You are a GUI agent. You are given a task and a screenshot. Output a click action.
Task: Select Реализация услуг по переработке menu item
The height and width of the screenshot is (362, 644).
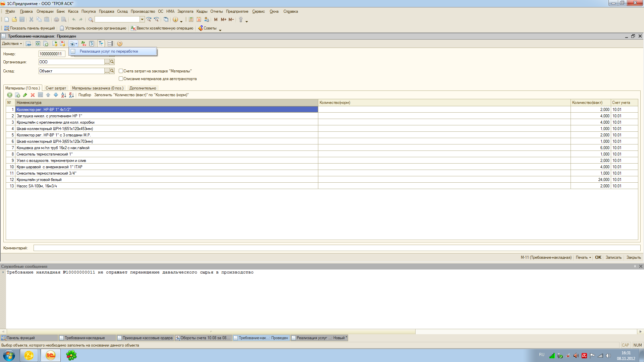109,51
